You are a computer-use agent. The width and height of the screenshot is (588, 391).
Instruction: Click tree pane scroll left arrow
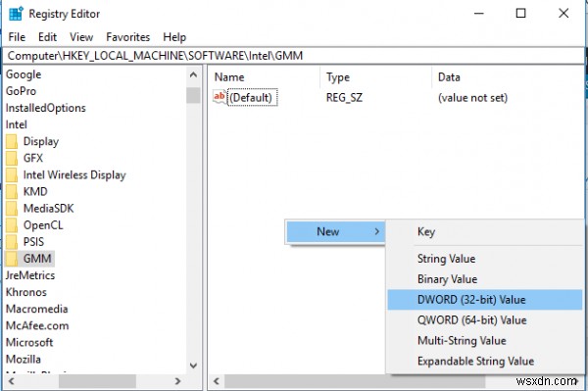coord(11,381)
